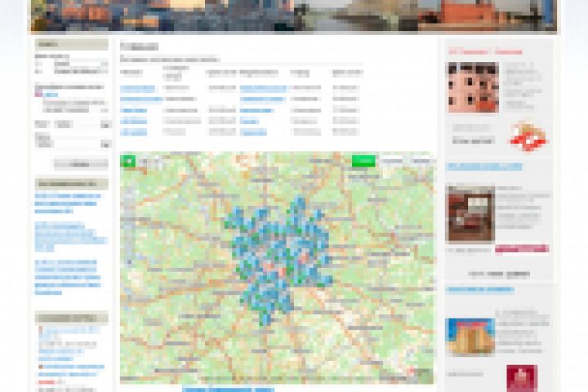
Task: Click the dark red square logo
Action: tap(522, 378)
